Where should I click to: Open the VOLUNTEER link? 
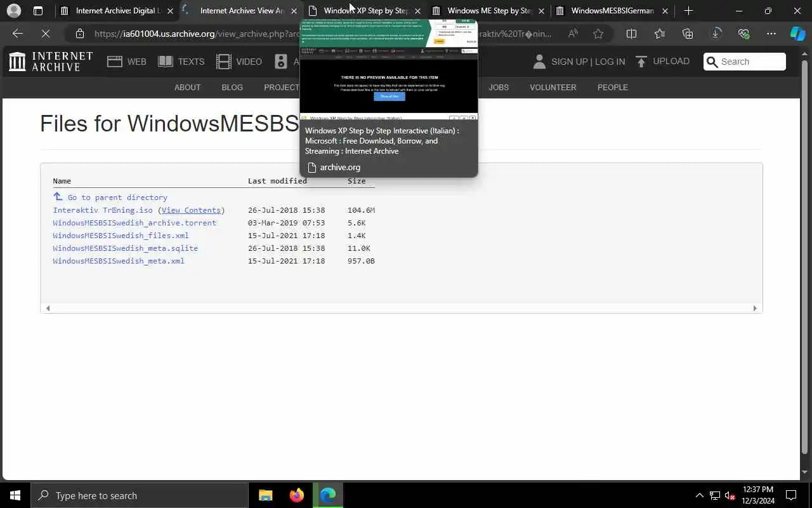coord(553,88)
